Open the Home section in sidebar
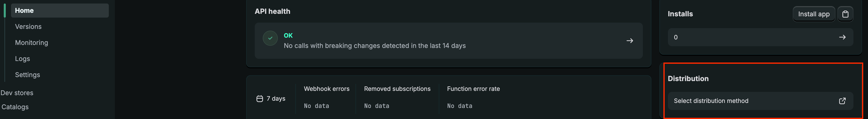 (24, 11)
